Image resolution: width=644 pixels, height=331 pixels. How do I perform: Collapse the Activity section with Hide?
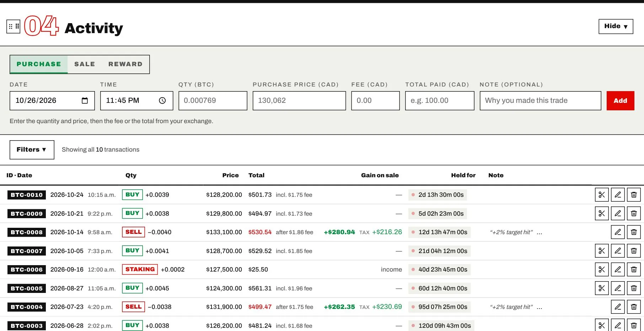click(x=616, y=26)
